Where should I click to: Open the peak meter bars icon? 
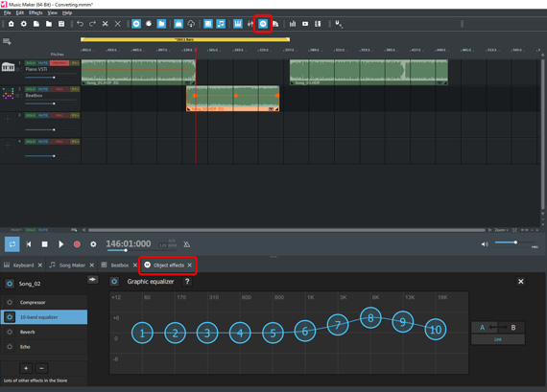click(293, 24)
